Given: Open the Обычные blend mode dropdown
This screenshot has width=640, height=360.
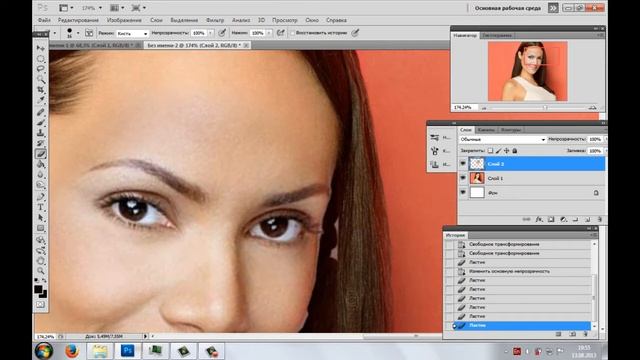Looking at the screenshot, I should 502,140.
